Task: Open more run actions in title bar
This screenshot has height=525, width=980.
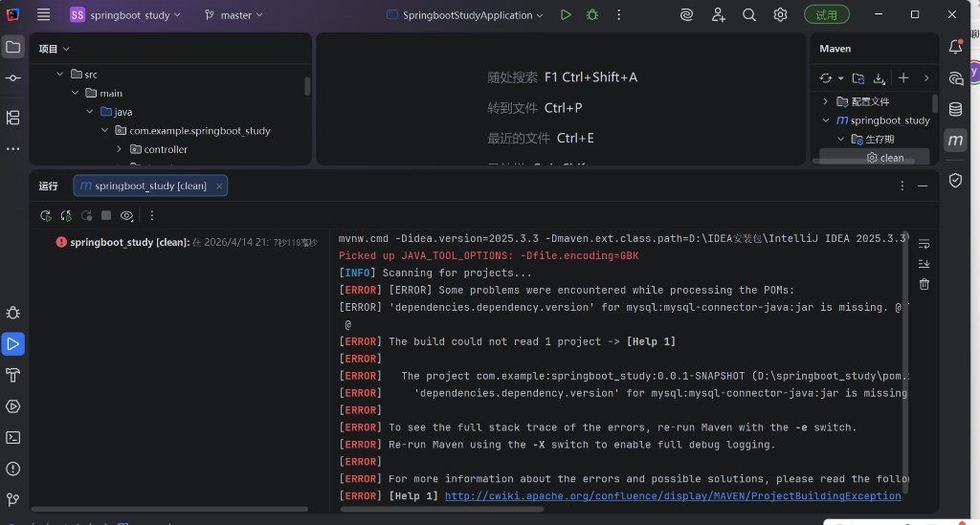Action: (x=619, y=15)
